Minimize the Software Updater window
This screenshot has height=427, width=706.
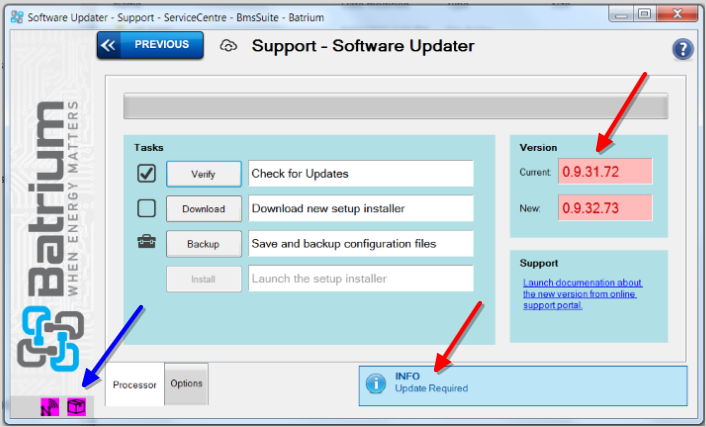[x=621, y=14]
